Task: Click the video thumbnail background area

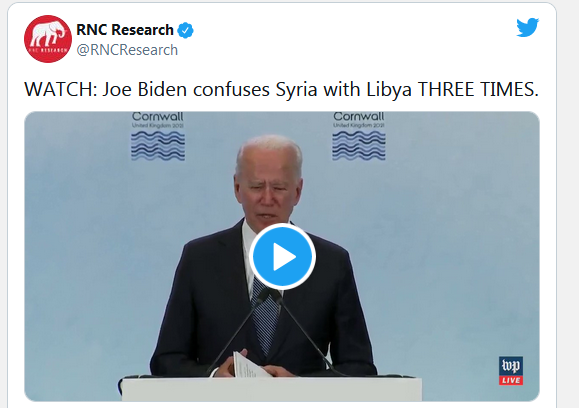Action: (x=443, y=222)
